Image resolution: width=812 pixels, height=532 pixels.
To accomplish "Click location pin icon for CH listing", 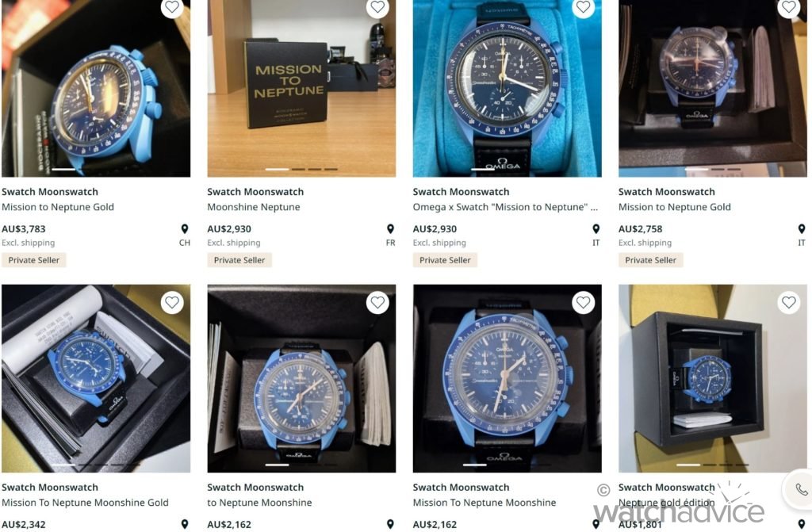I will [184, 229].
